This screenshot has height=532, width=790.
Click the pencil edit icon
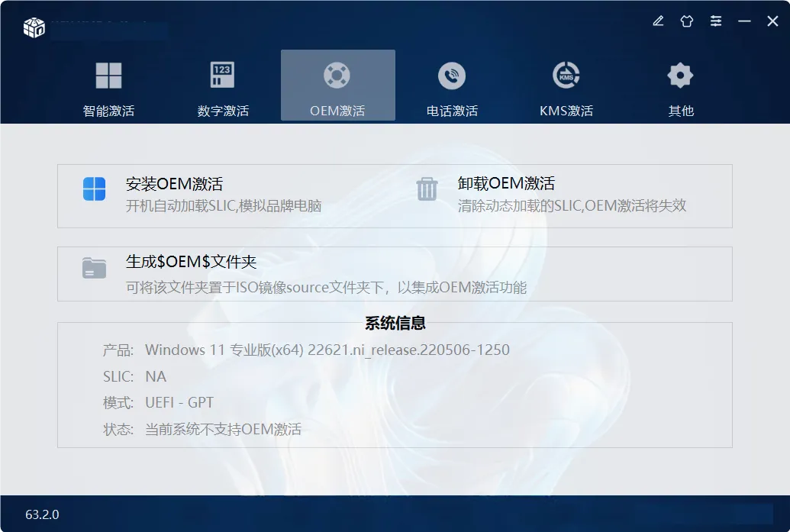[x=658, y=21]
